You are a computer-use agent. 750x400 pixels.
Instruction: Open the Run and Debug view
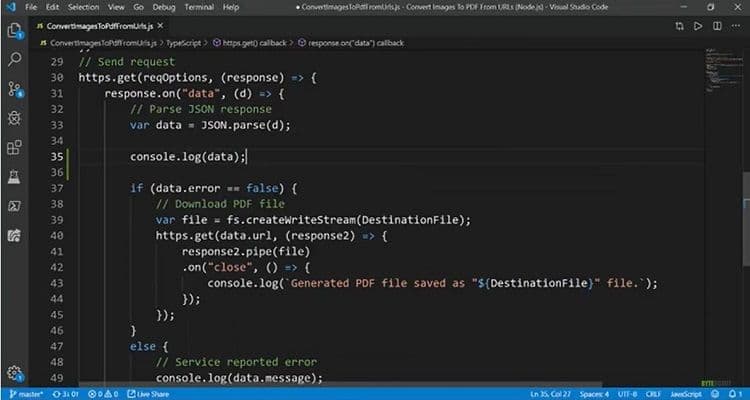pos(14,118)
